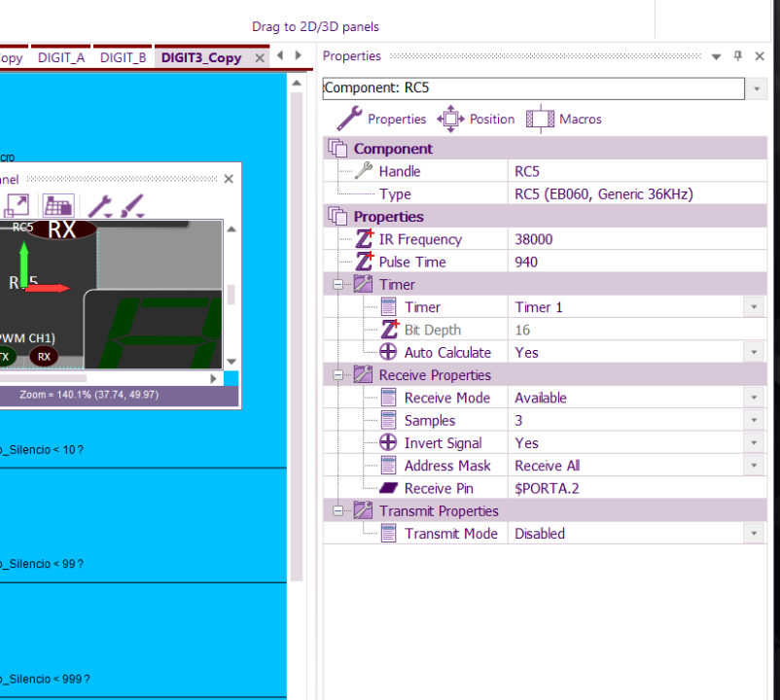
Task: Select the Handle value RC5
Action: [527, 171]
